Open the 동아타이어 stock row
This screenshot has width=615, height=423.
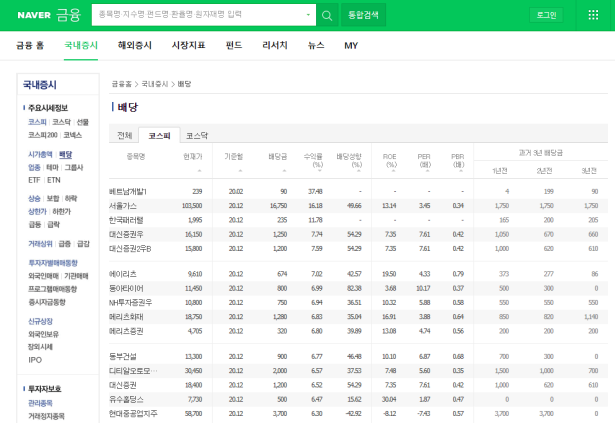click(126, 288)
